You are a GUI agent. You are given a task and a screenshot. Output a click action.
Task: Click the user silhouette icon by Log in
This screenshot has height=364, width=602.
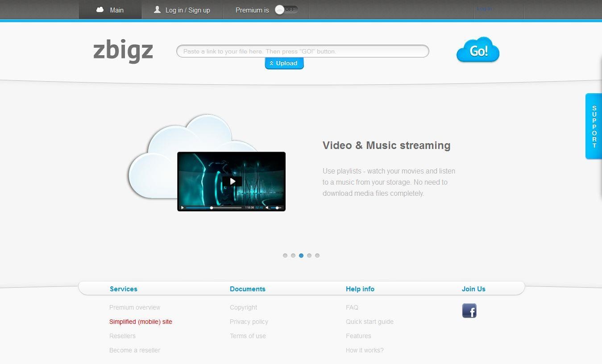click(157, 9)
